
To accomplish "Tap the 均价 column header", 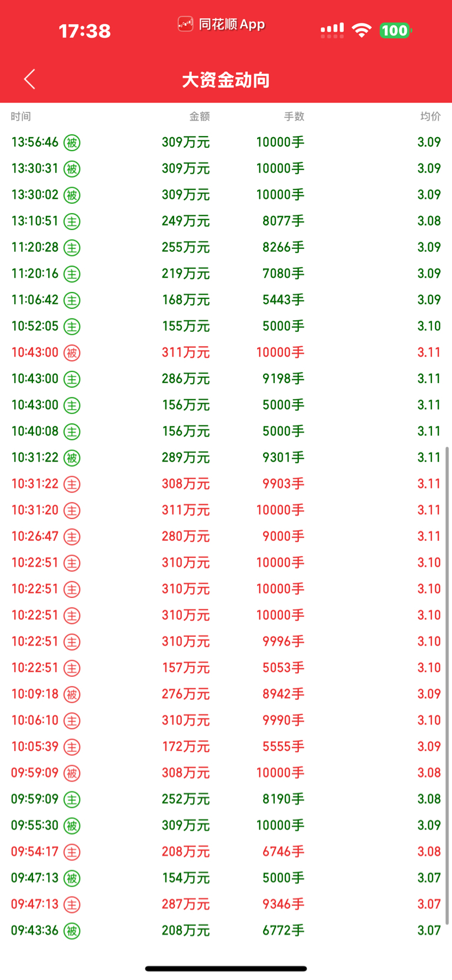I will [x=430, y=117].
